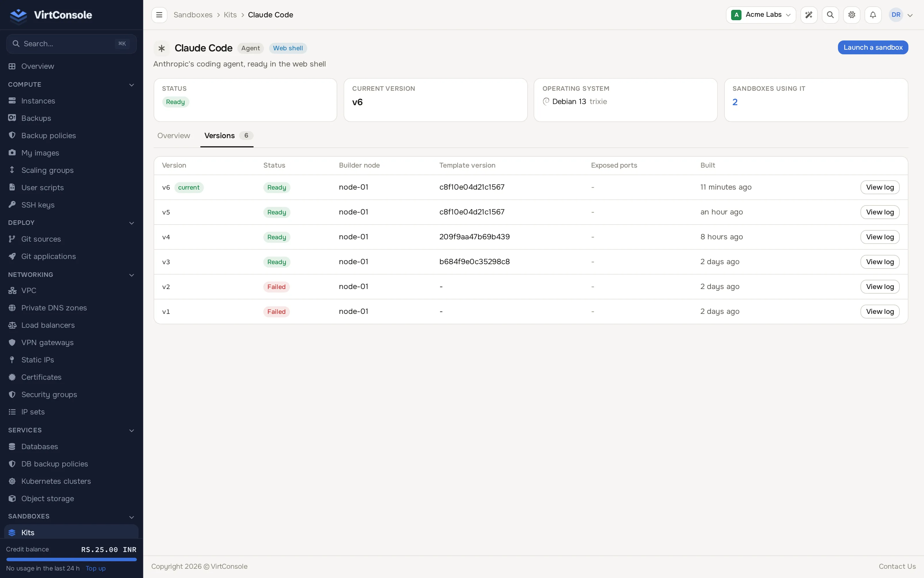The height and width of the screenshot is (578, 924).
Task: Open Scaling groups section
Action: [x=71, y=170]
